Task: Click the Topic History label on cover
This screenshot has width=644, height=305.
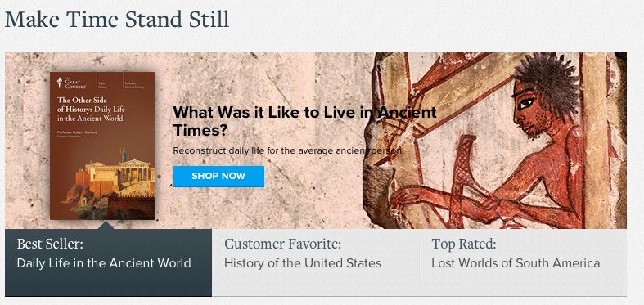Action: coord(103,85)
